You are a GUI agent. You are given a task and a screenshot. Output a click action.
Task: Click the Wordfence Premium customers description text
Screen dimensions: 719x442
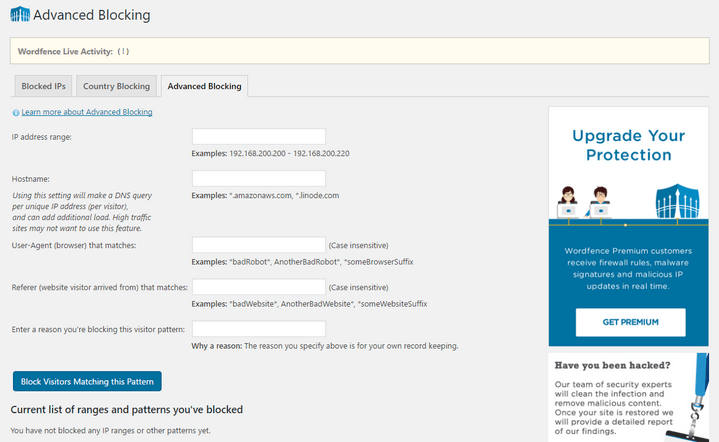pyautogui.click(x=628, y=268)
